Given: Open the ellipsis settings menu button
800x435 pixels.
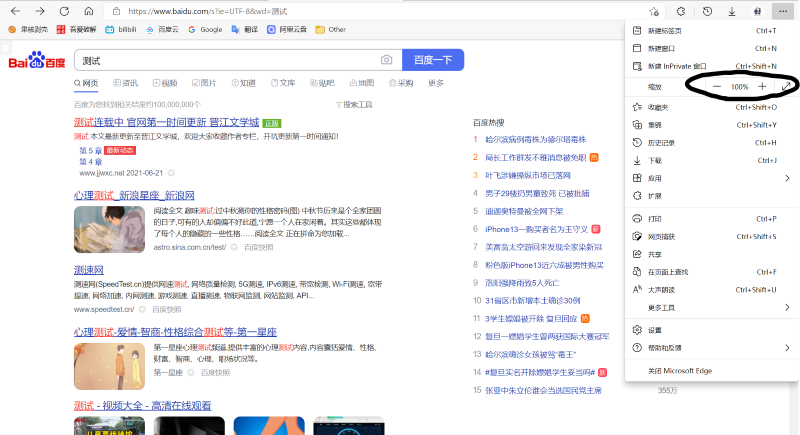Looking at the screenshot, I should click(x=783, y=11).
